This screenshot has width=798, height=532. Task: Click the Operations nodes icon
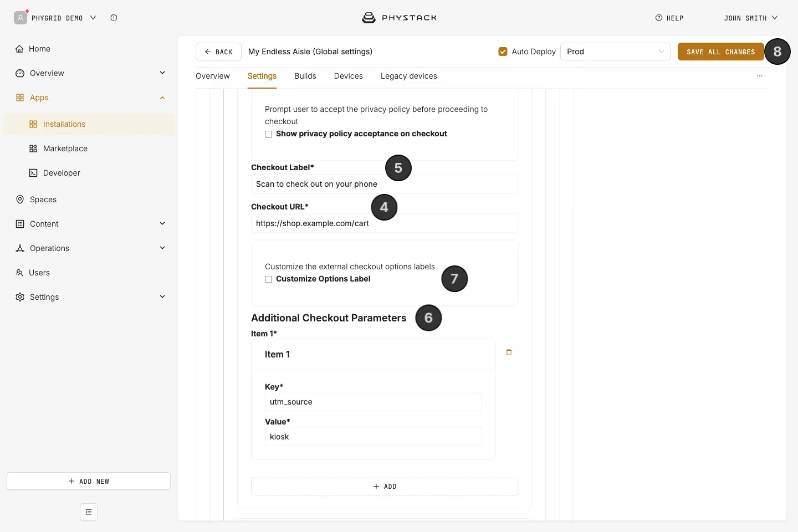20,248
